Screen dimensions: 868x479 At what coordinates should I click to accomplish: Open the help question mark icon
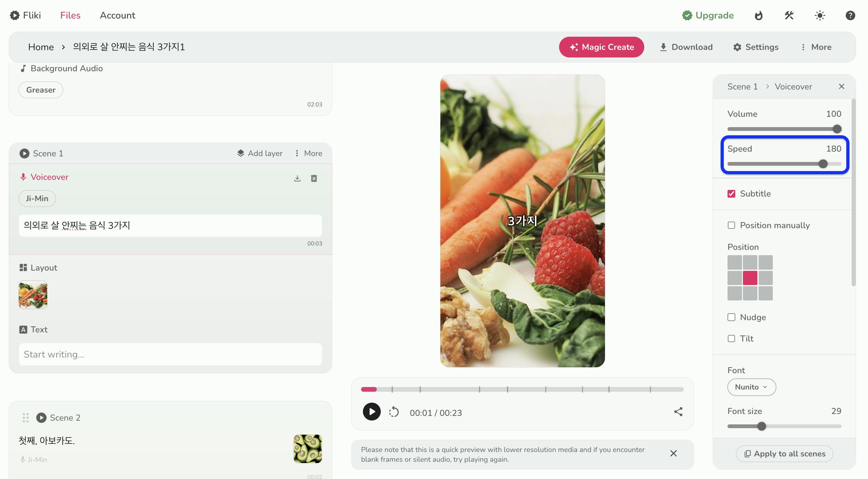pos(850,15)
